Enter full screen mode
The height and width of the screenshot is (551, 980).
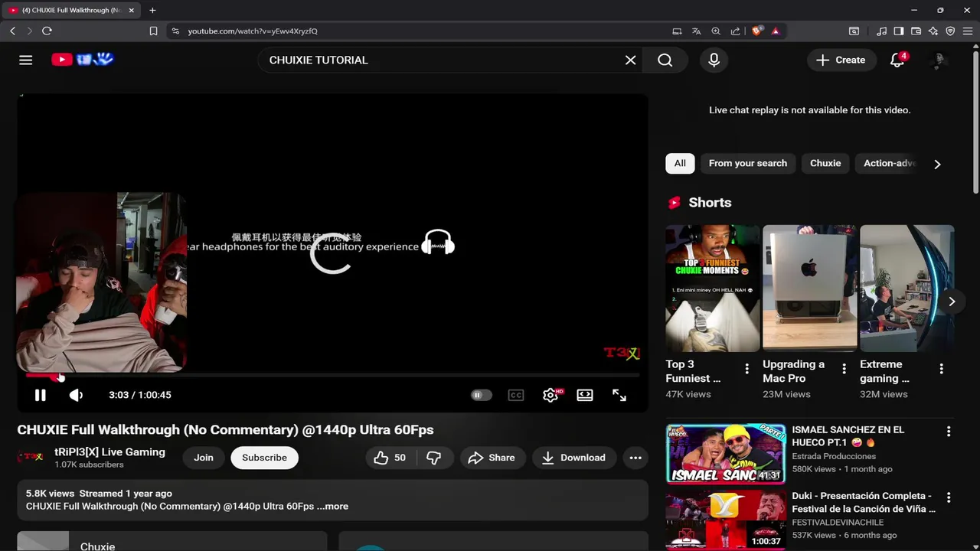[x=619, y=395]
